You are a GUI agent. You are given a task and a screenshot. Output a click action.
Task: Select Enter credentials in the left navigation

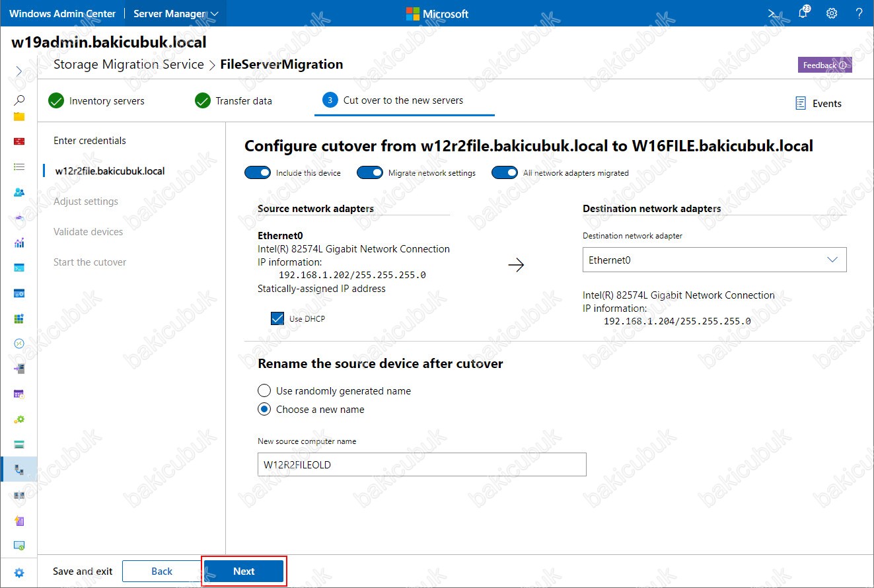point(90,141)
